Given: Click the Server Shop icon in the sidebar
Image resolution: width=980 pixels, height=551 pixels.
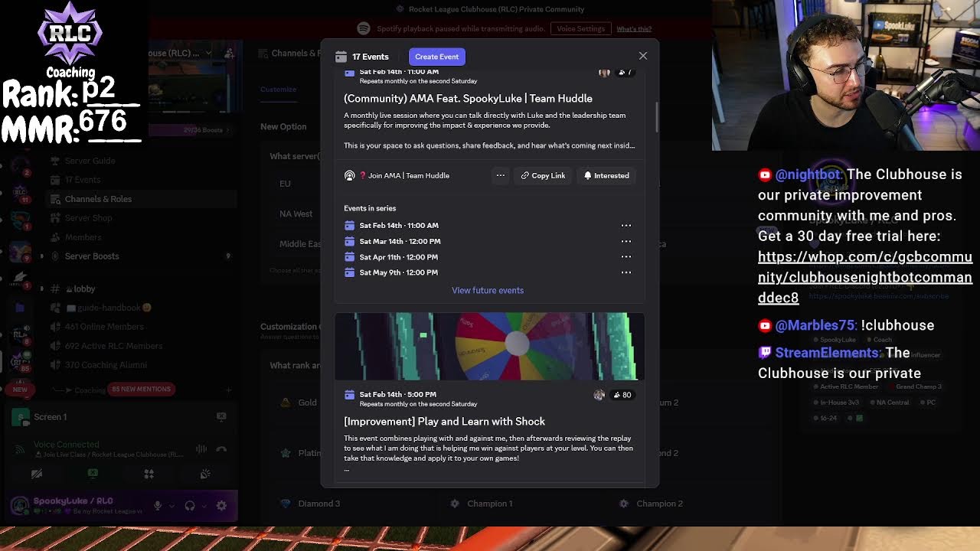Looking at the screenshot, I should [x=54, y=217].
